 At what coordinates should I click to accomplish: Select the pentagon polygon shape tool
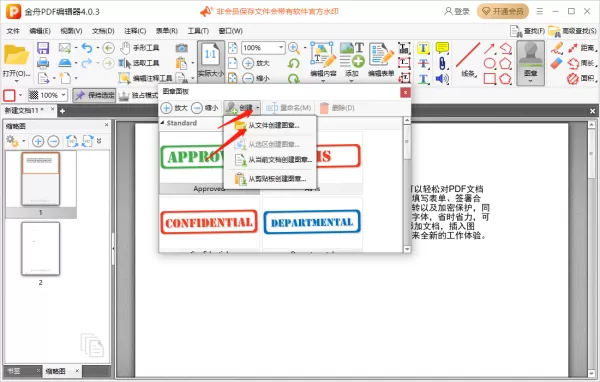[x=505, y=63]
